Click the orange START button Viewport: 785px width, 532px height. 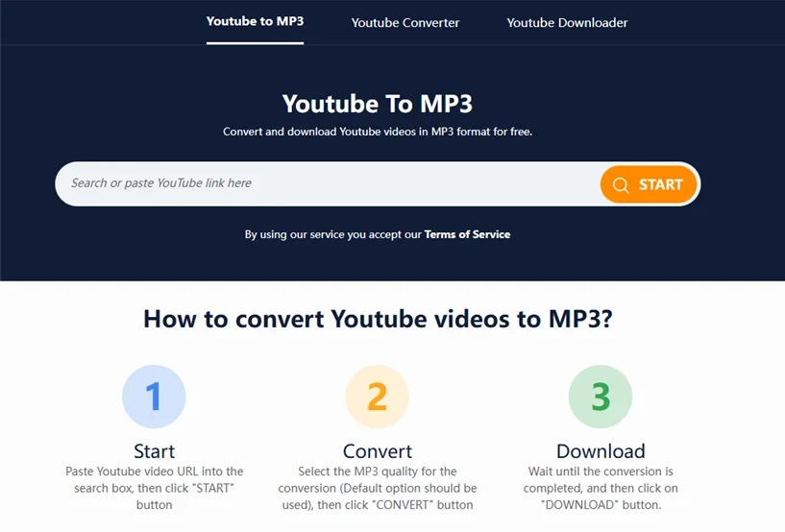point(649,184)
